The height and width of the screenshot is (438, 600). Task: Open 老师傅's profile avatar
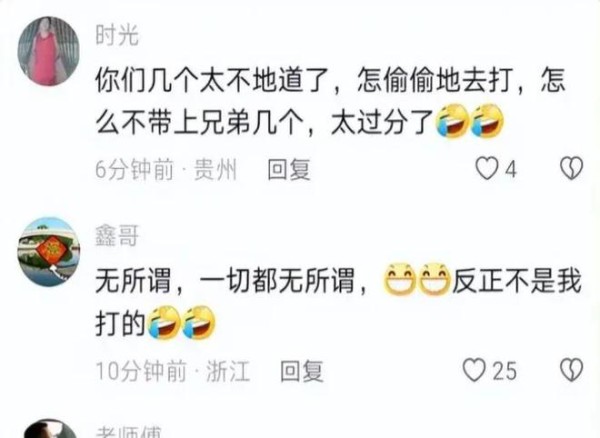click(48, 428)
